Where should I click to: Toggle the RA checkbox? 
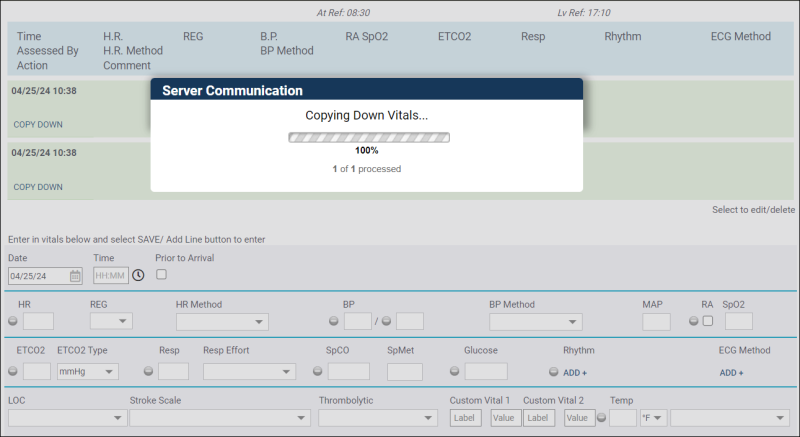[x=708, y=321]
